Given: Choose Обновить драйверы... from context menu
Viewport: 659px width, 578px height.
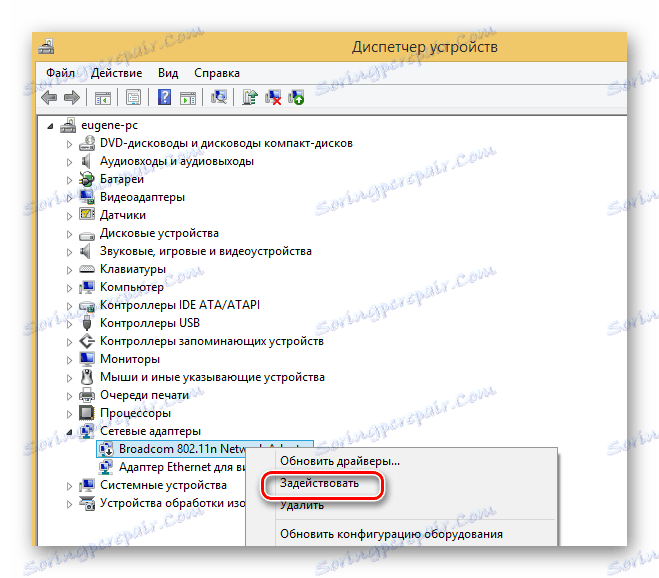Looking at the screenshot, I should (340, 461).
